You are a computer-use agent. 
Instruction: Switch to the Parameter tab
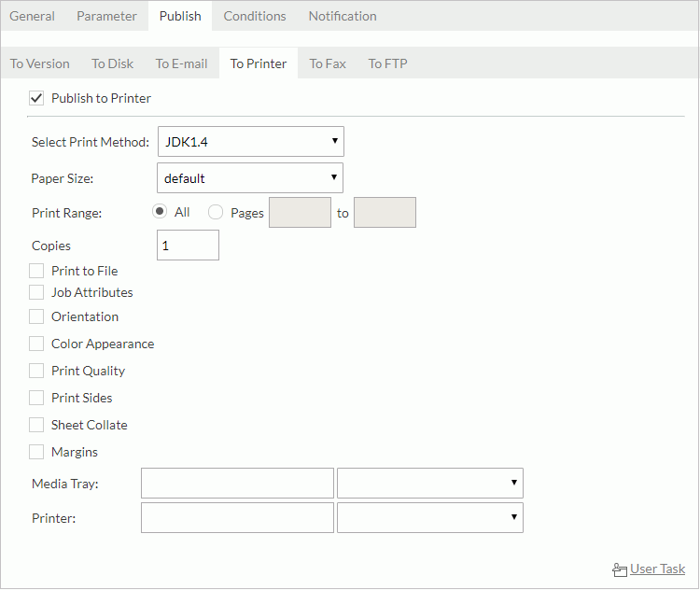pyautogui.click(x=106, y=16)
